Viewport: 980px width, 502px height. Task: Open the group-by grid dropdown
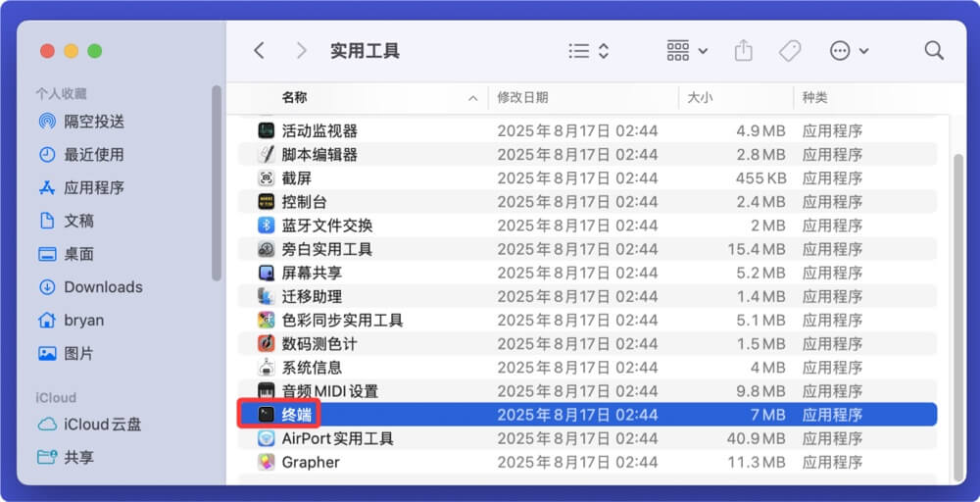687,51
